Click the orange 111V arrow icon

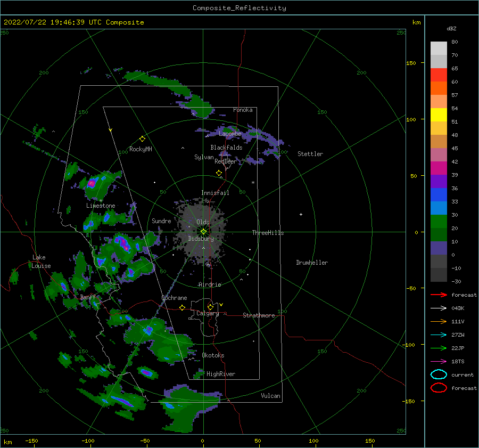(x=439, y=321)
